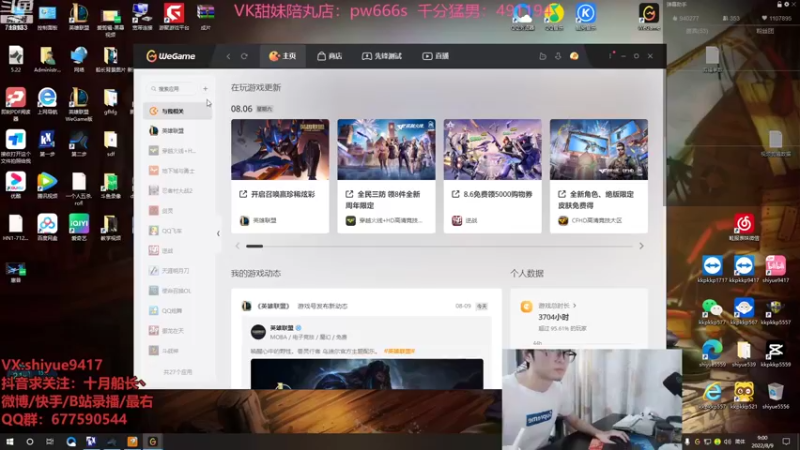800x450 pixels.
Task: Open the Microsoft Edge desktop shortcut
Action: [x=712, y=353]
